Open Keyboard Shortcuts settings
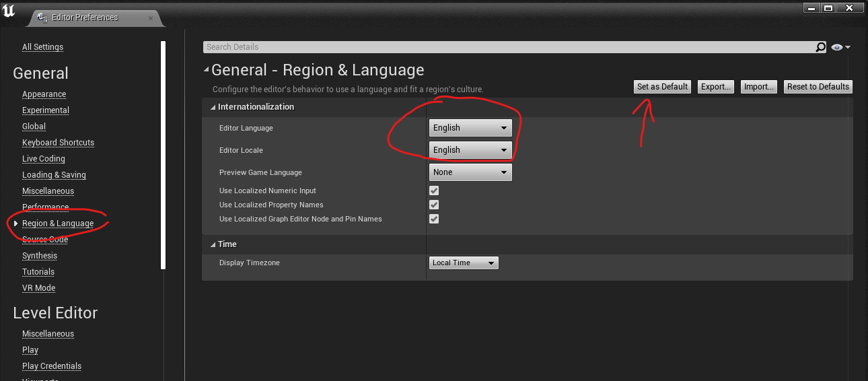868x381 pixels. [58, 143]
